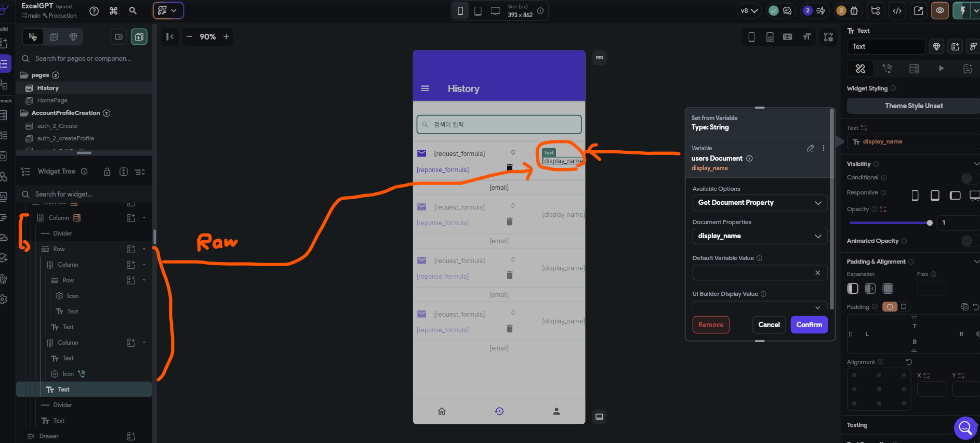This screenshot has width=980, height=443.
Task: Click the clock history icon in the bottom nav
Action: (499, 411)
